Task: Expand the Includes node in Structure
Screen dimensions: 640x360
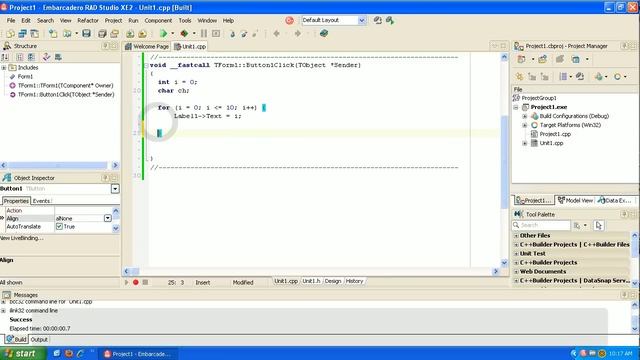Action: [x=4, y=68]
